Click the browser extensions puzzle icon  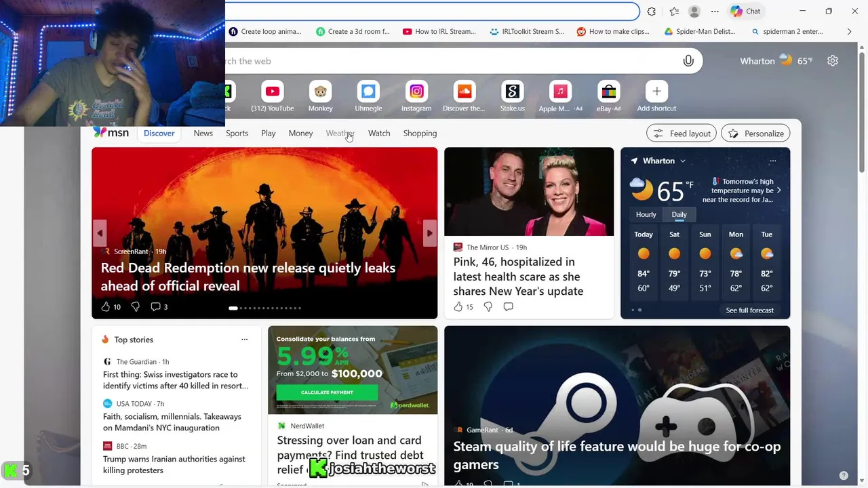[x=652, y=12]
